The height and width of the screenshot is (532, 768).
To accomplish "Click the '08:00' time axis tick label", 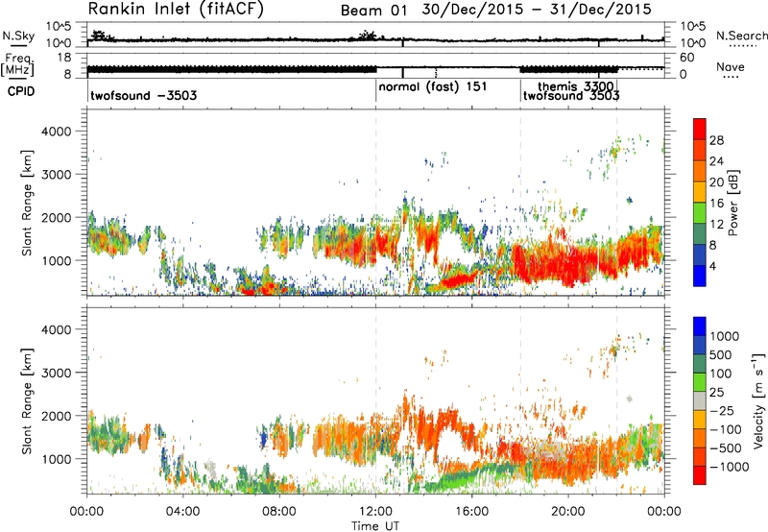I will point(279,512).
